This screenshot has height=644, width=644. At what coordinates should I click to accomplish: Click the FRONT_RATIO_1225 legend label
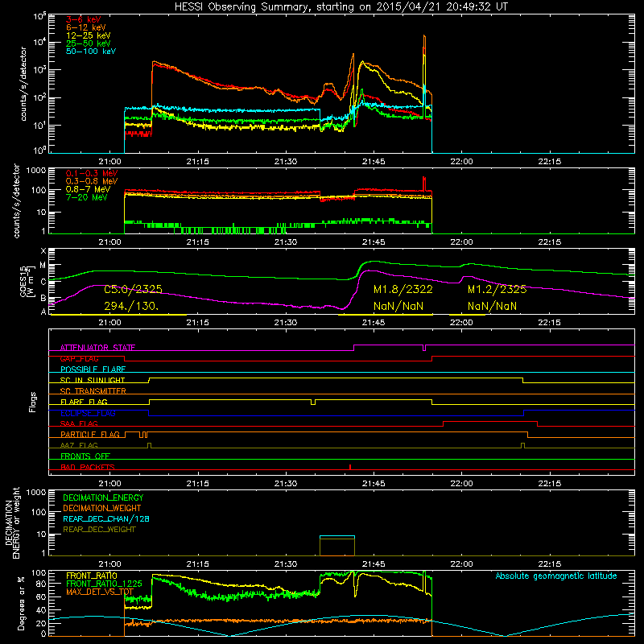pyautogui.click(x=105, y=584)
